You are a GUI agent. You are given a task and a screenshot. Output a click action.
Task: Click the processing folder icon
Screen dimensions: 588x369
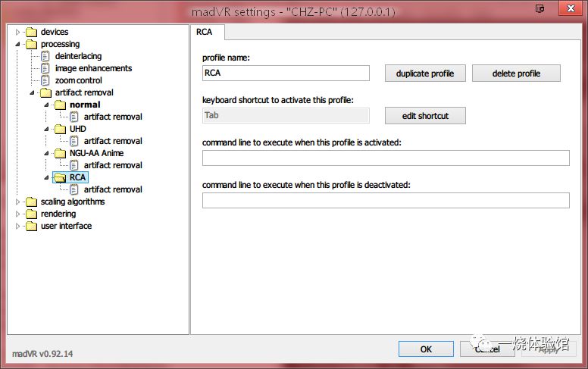(32, 44)
